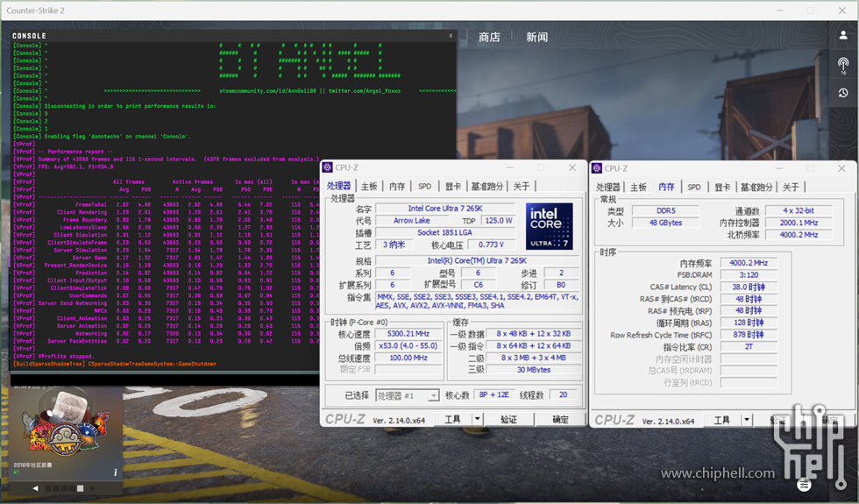The height and width of the screenshot is (504, 859).
Task: Click 工具 button in right CPU-Z window
Action: 722,420
